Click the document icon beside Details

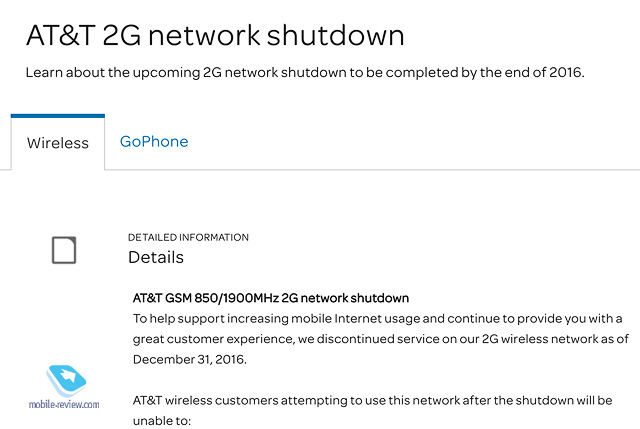tap(64, 250)
